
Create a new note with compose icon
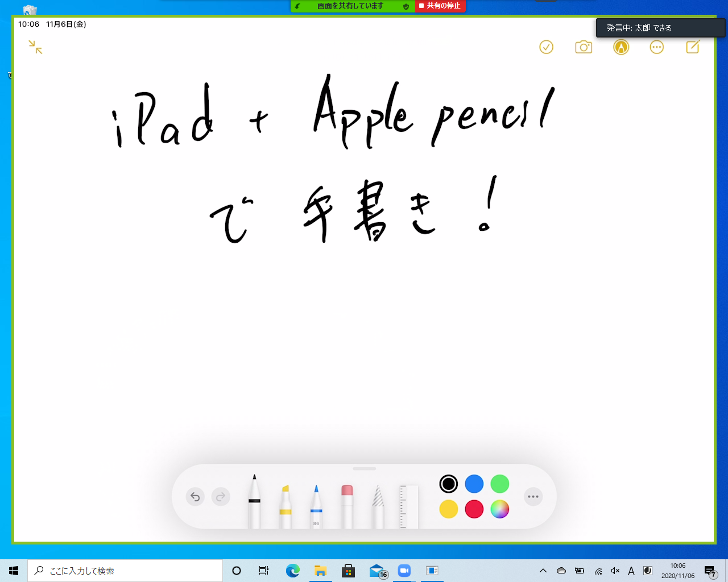[x=693, y=47]
